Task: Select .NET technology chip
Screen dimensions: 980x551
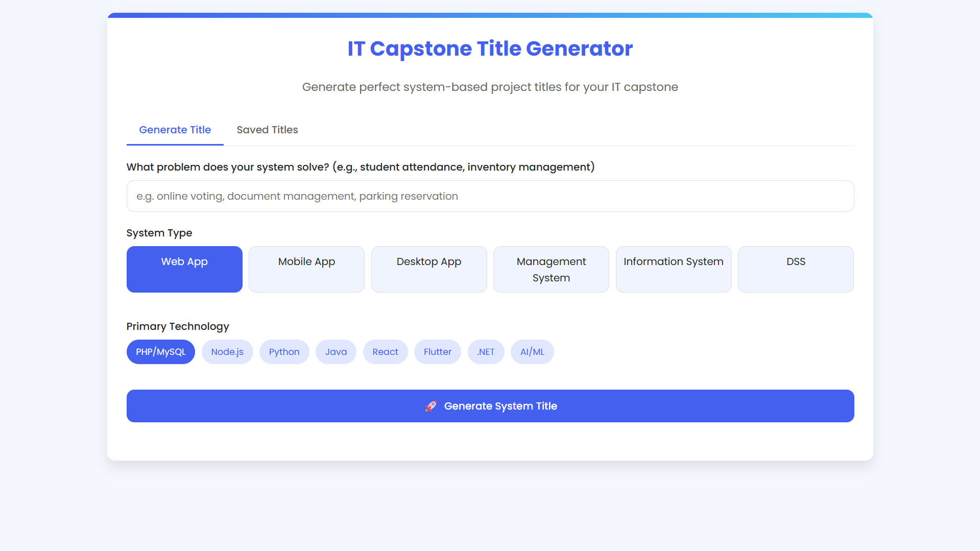Action: (486, 352)
